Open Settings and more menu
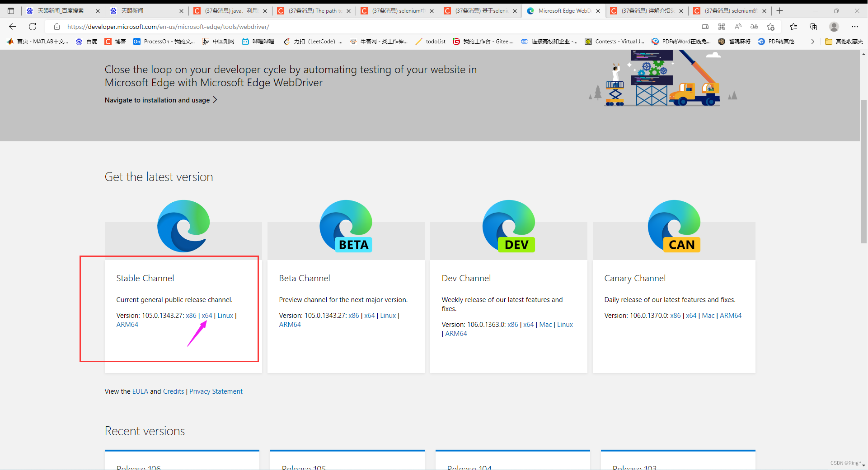The width and height of the screenshot is (868, 470). (854, 27)
